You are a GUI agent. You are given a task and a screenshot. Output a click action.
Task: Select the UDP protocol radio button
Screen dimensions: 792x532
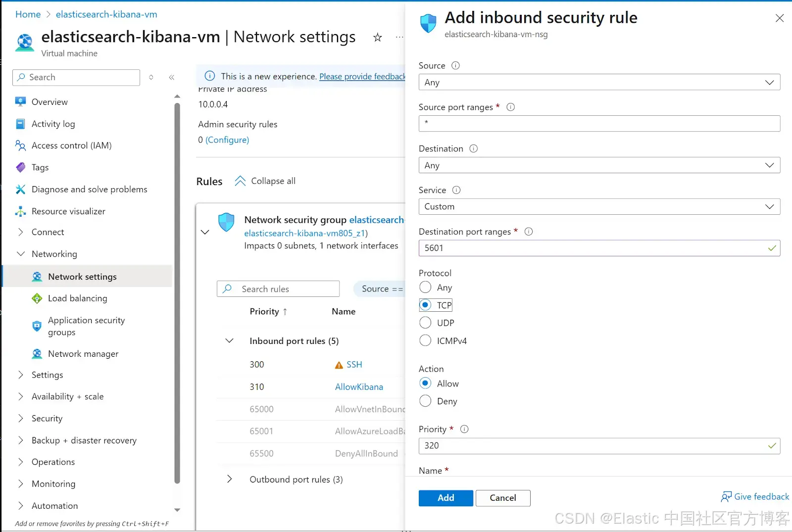click(x=425, y=323)
